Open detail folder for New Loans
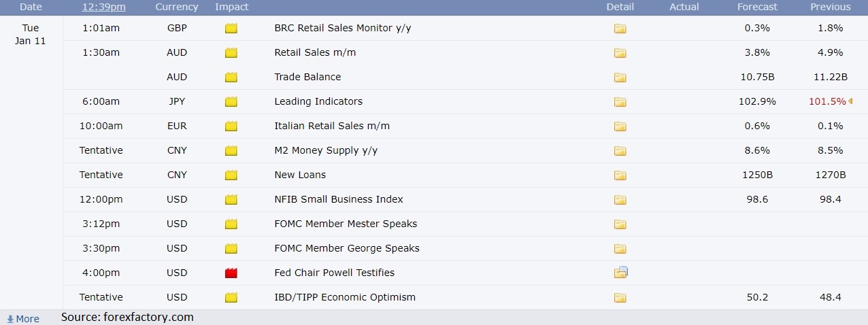The width and height of the screenshot is (868, 325). point(620,175)
